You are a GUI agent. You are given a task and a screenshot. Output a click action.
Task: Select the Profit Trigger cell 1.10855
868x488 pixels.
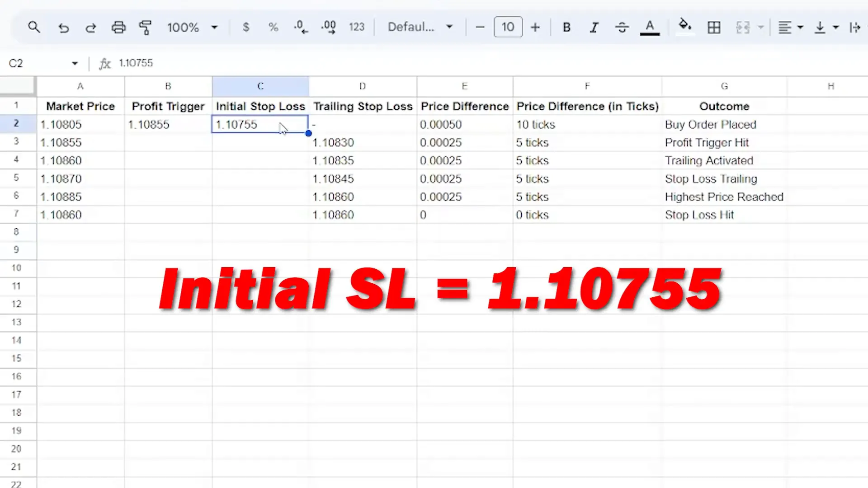[x=168, y=124]
